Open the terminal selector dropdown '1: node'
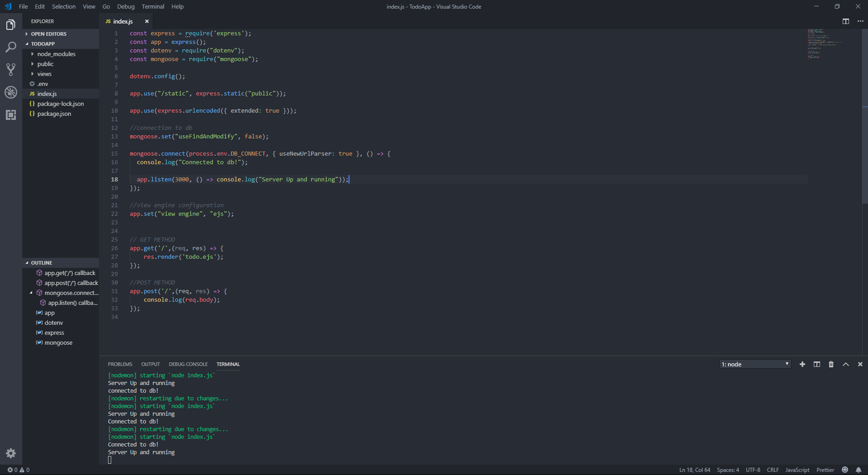 755,364
